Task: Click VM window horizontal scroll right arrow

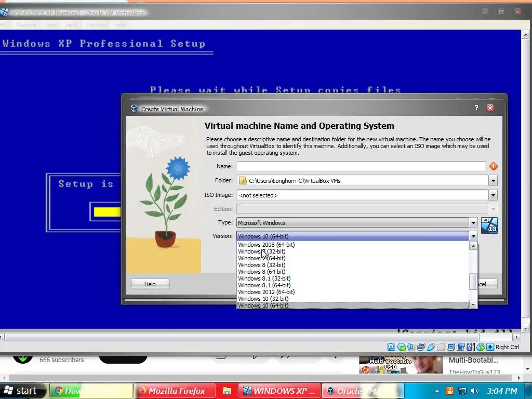Action: 517,337
